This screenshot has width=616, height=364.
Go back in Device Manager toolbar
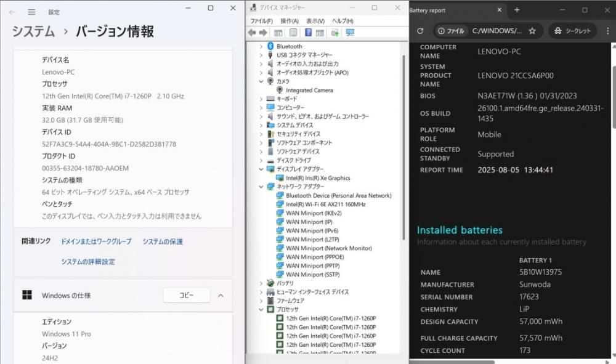(x=252, y=33)
